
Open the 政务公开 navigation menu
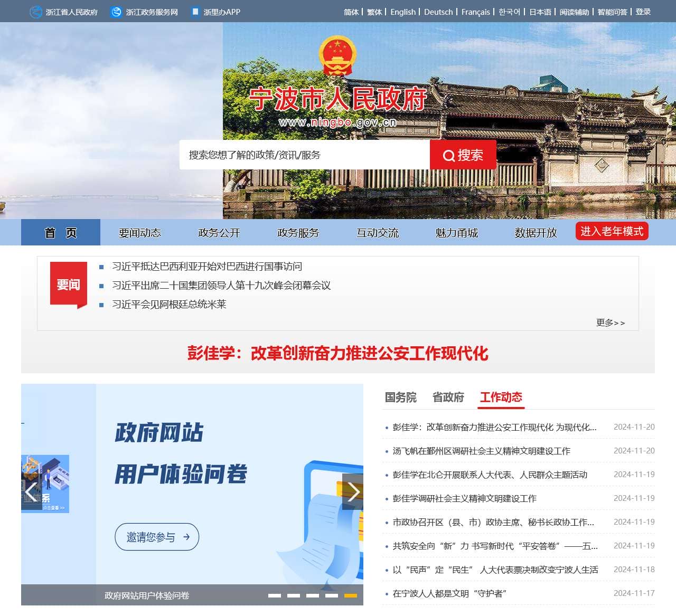pyautogui.click(x=219, y=232)
